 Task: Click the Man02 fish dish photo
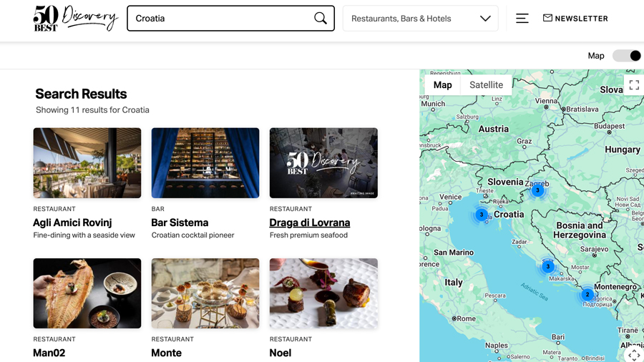coord(87,293)
